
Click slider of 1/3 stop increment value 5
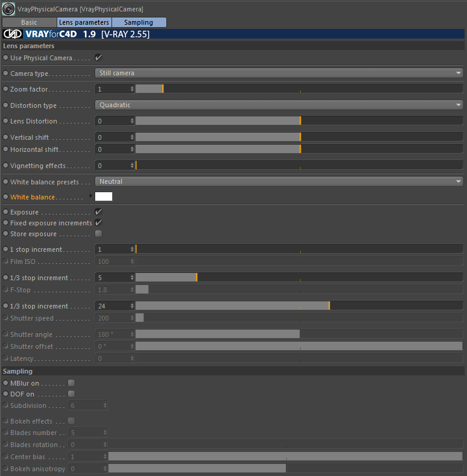coord(299,277)
